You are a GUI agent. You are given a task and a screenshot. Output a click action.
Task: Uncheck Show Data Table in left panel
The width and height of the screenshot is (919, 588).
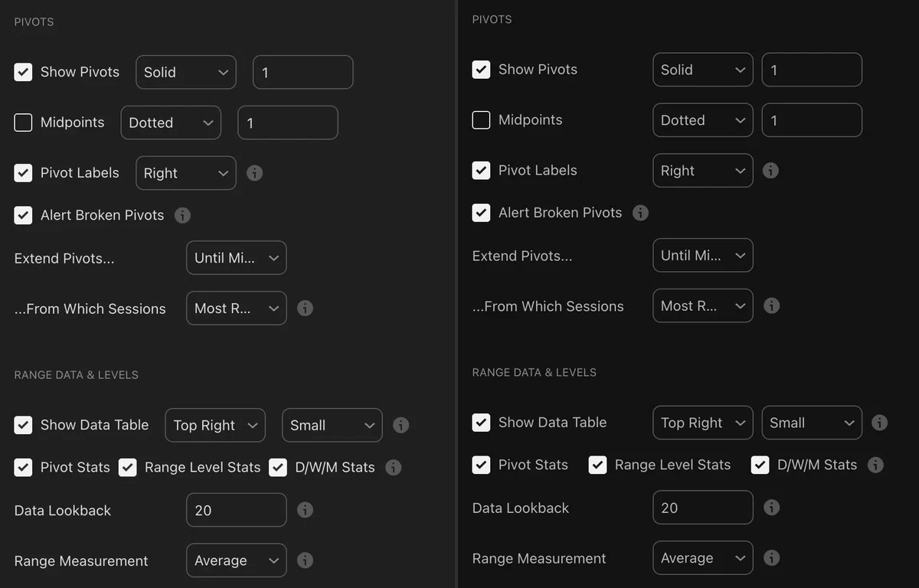23,425
